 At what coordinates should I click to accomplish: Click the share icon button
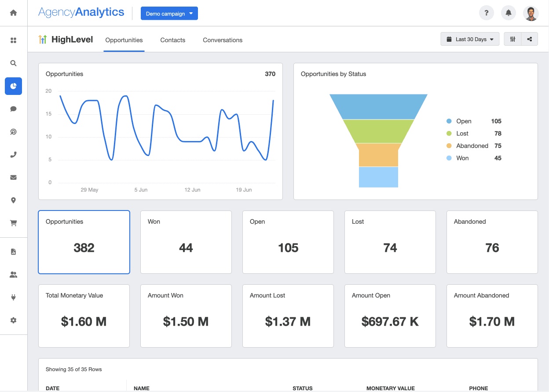(530, 39)
